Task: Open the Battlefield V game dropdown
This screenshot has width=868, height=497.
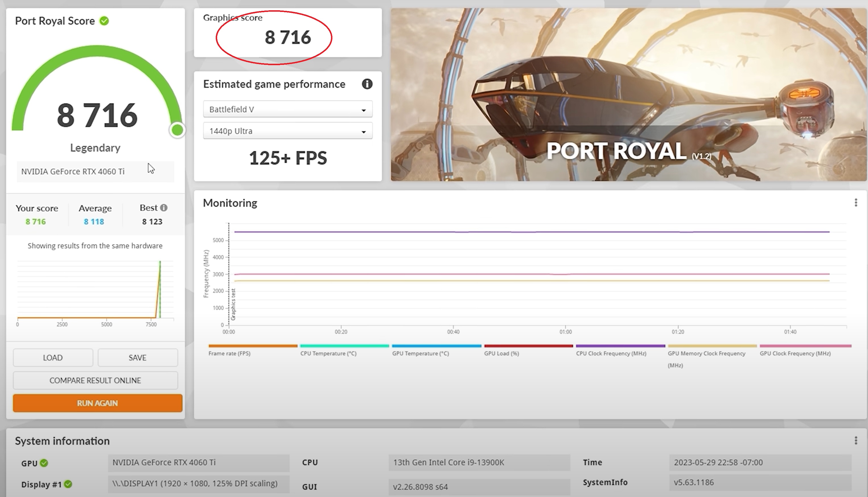Action: [x=287, y=110]
